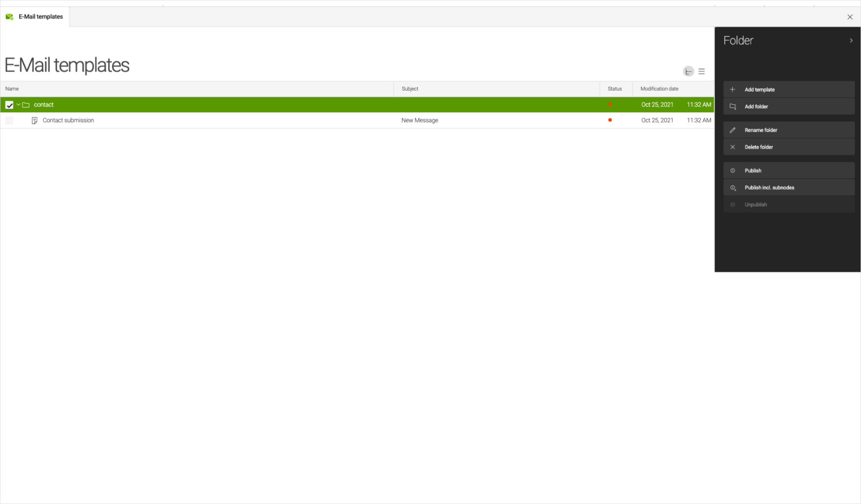Viewport: 861px width, 504px height.
Task: Click the folder icon beside Add folder
Action: click(x=732, y=106)
